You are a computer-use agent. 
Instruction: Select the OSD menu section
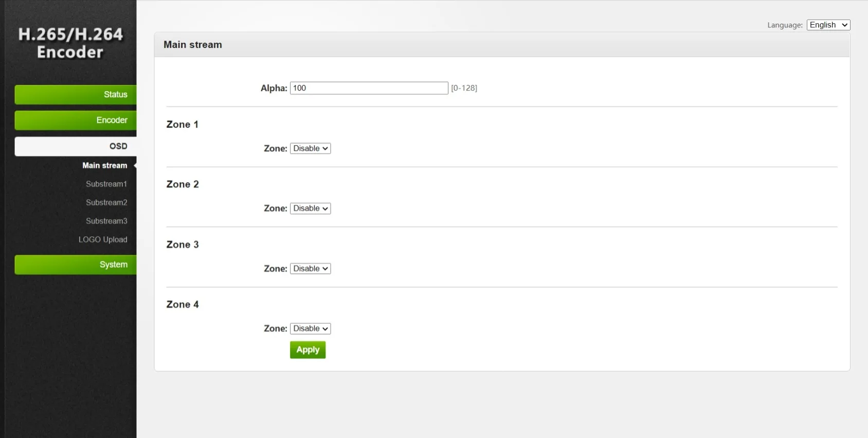click(76, 146)
